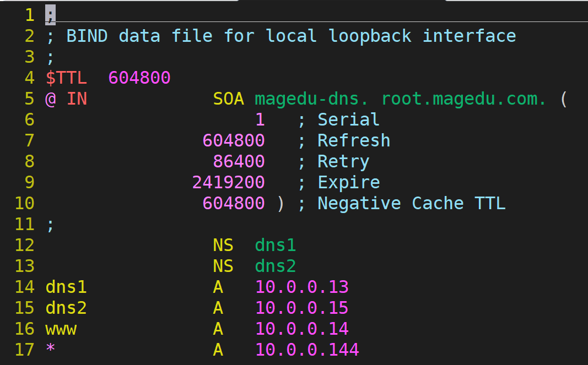This screenshot has width=588, height=365.
Task: Click the @ symbol on line 5
Action: coord(51,99)
